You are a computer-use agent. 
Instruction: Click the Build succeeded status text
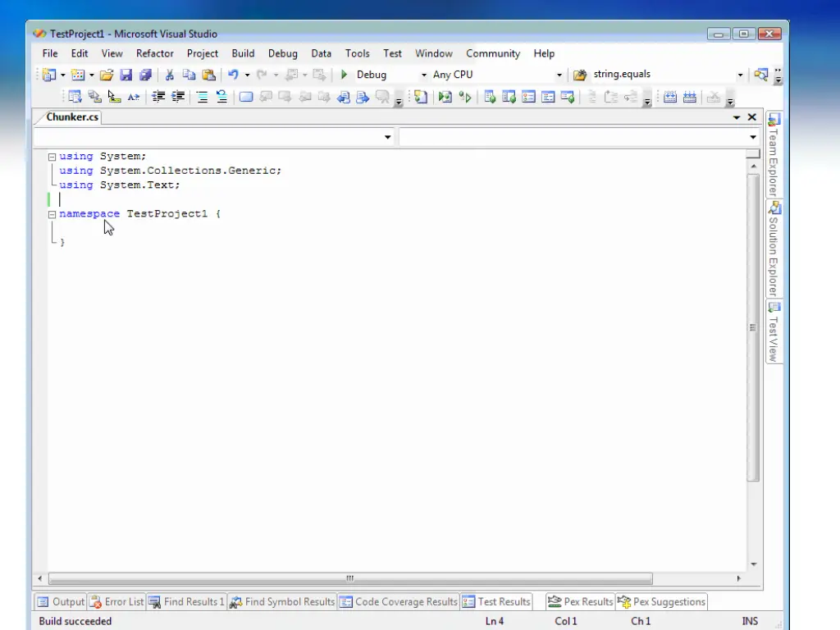(x=75, y=622)
